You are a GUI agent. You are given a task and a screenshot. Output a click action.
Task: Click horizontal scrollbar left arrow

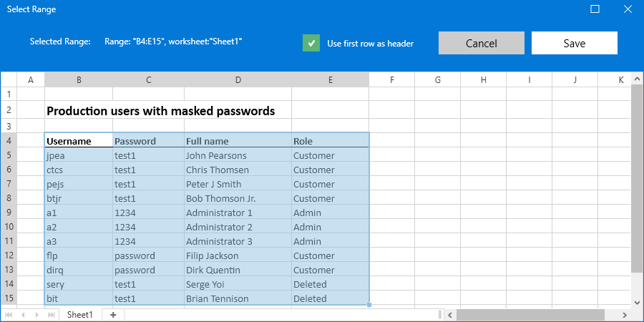coord(450,315)
